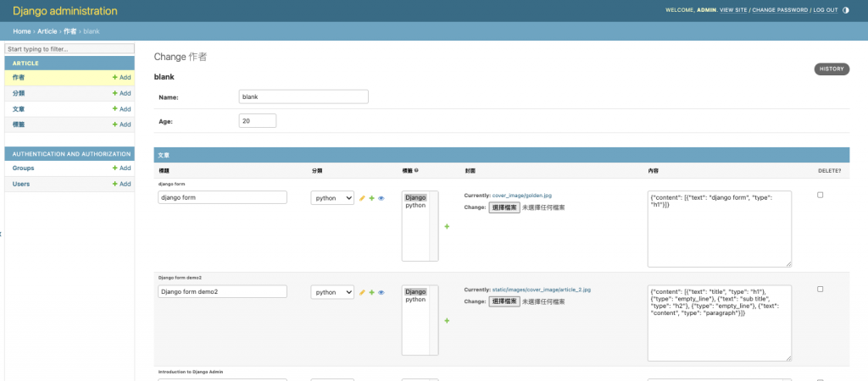
Task: Click the 封面 column header
Action: pos(470,171)
